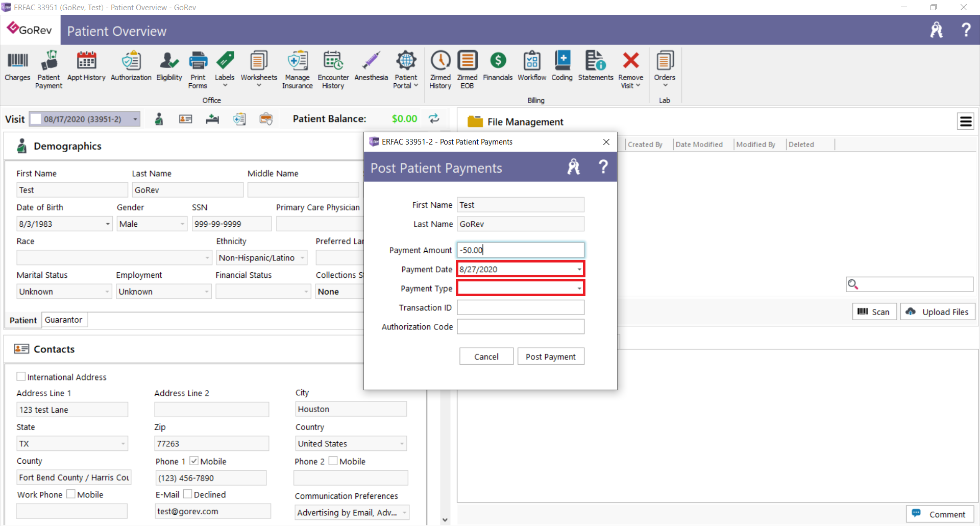Click the ID card icon in the visit bar
The image size is (980, 526).
[186, 119]
